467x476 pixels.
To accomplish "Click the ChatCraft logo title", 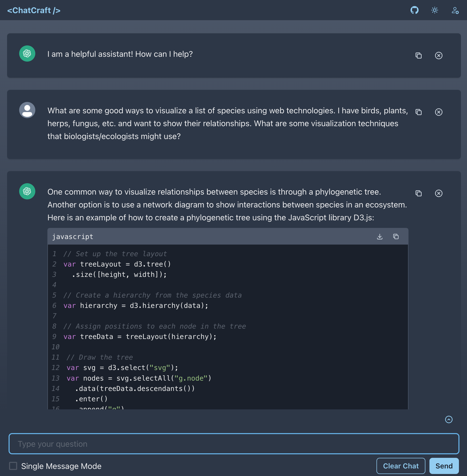I will [34, 10].
